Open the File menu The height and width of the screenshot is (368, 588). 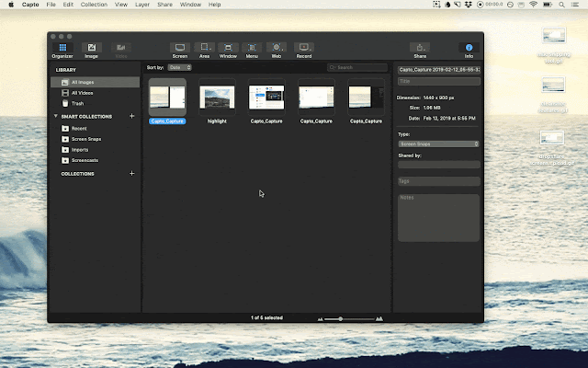coord(51,5)
